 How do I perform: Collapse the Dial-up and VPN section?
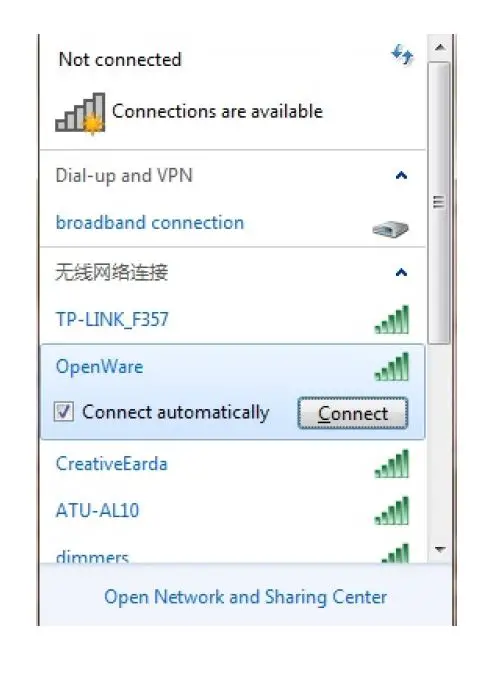[401, 175]
